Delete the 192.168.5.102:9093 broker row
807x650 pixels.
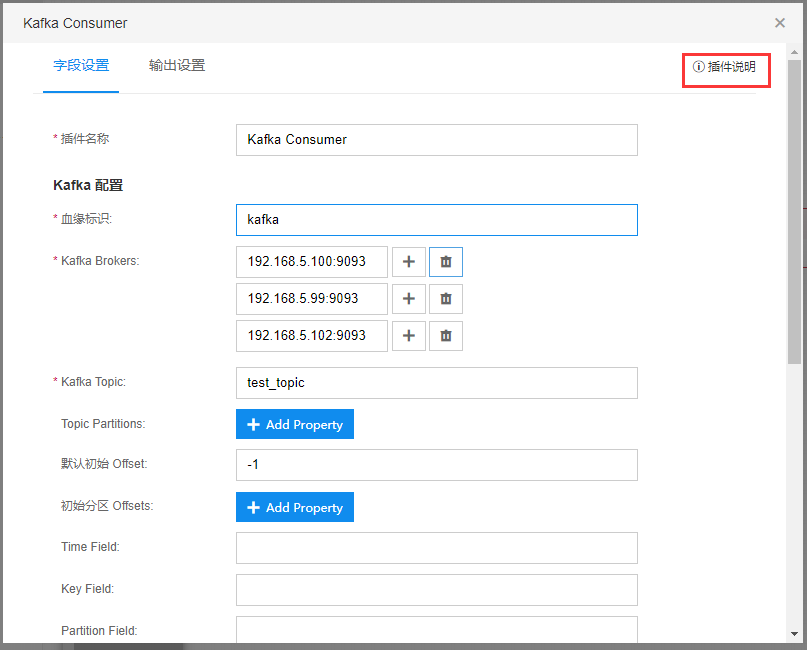pyautogui.click(x=446, y=336)
